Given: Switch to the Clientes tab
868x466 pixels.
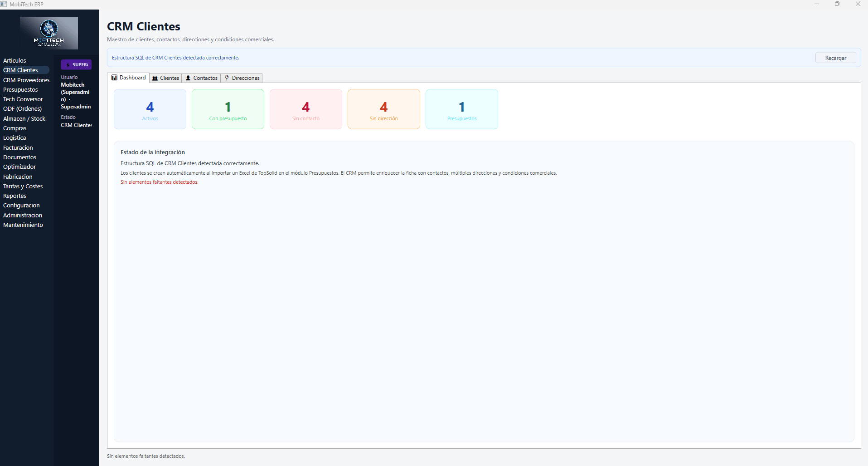Looking at the screenshot, I should point(169,78).
